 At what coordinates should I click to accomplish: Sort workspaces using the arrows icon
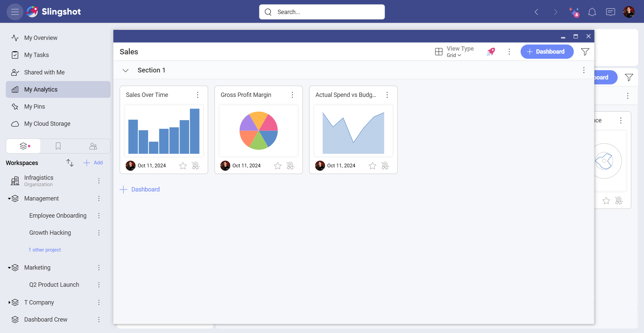click(70, 163)
